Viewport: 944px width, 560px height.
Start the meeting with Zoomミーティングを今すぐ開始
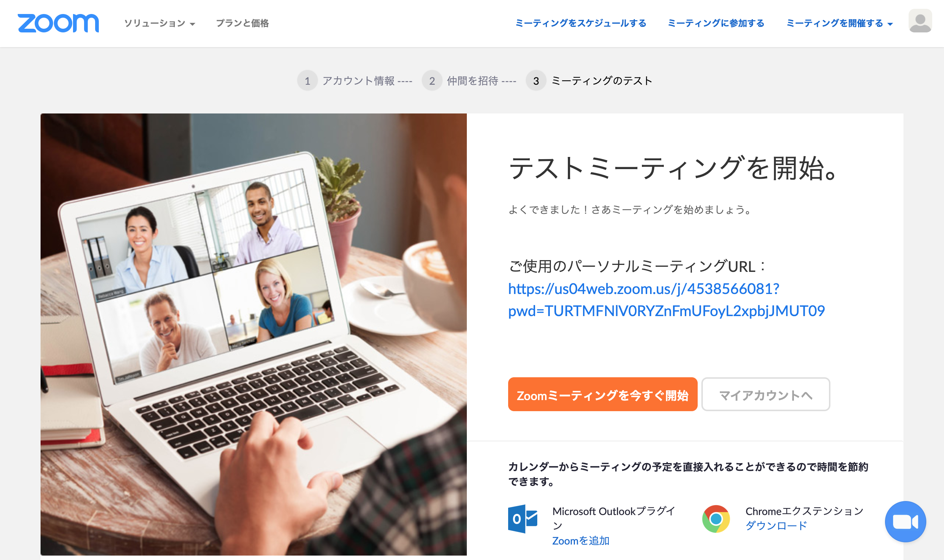tap(603, 394)
